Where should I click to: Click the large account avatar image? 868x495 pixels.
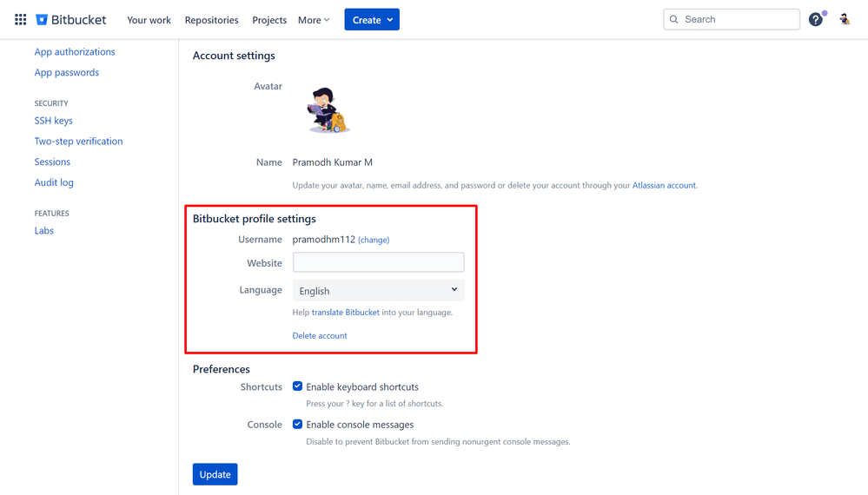pos(328,110)
